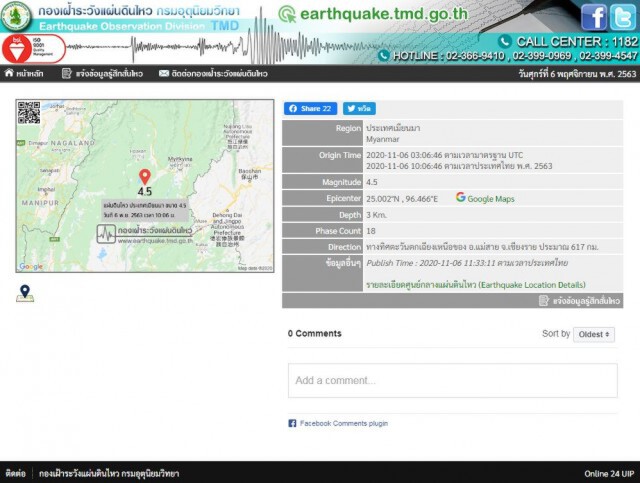Click the depth value 3 Km.
This screenshot has width=640, height=483.
point(376,215)
